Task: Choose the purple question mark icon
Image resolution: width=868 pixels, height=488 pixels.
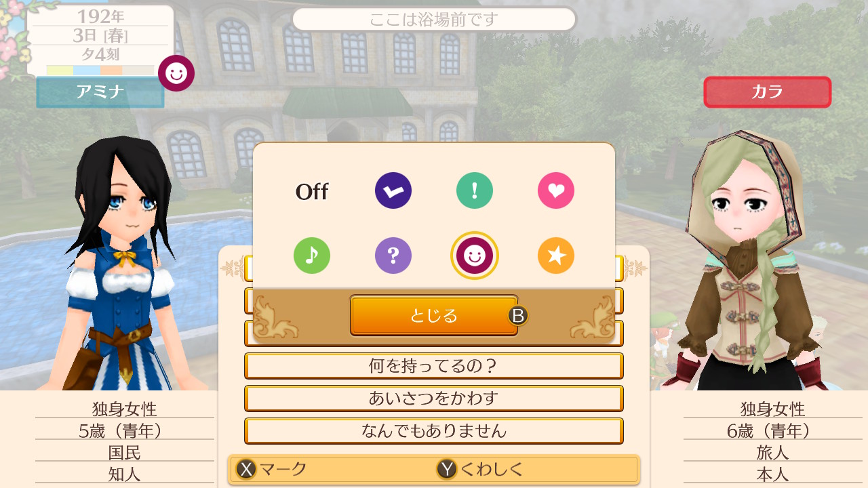Action: pos(393,255)
